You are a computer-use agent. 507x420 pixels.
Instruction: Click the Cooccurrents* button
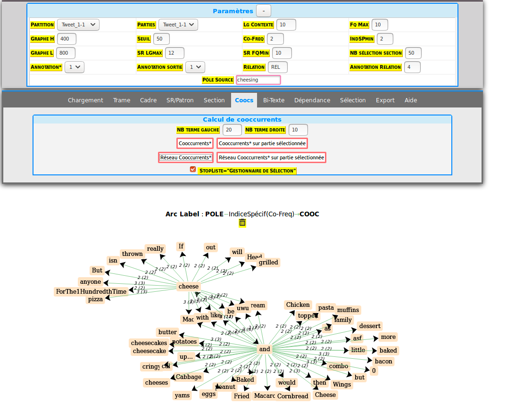click(x=195, y=143)
